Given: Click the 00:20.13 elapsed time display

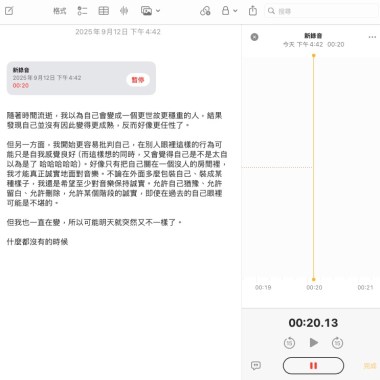Looking at the screenshot, I should [313, 323].
